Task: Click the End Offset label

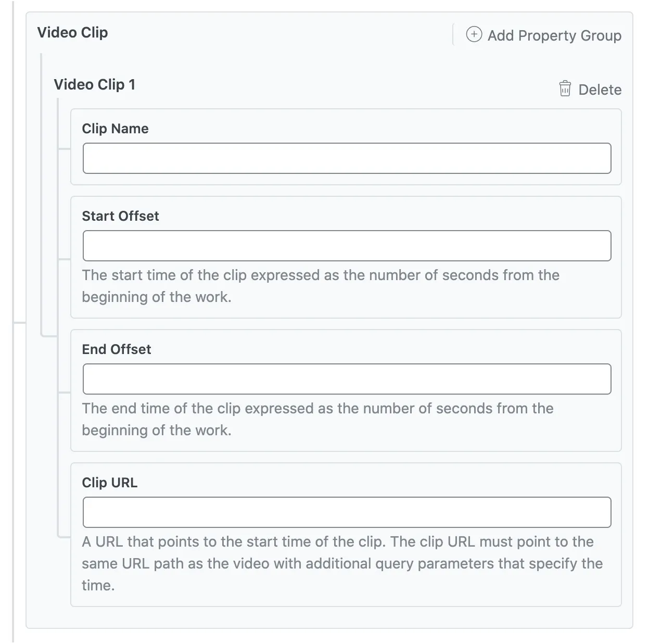Action: (x=117, y=349)
